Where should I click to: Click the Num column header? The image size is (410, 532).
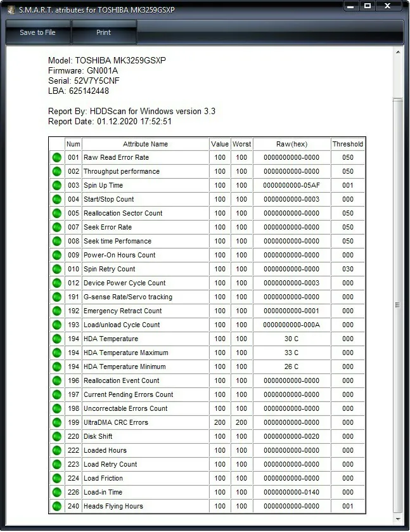click(x=74, y=144)
